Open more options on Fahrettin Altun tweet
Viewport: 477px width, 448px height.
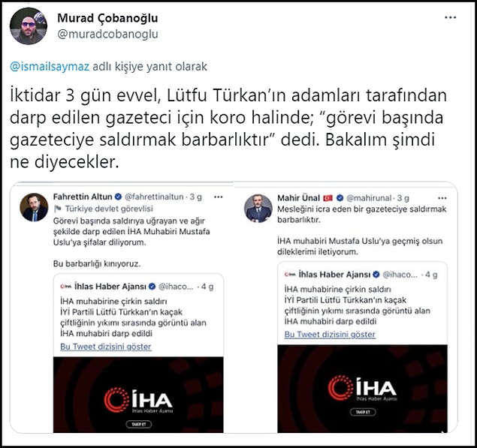click(x=218, y=197)
